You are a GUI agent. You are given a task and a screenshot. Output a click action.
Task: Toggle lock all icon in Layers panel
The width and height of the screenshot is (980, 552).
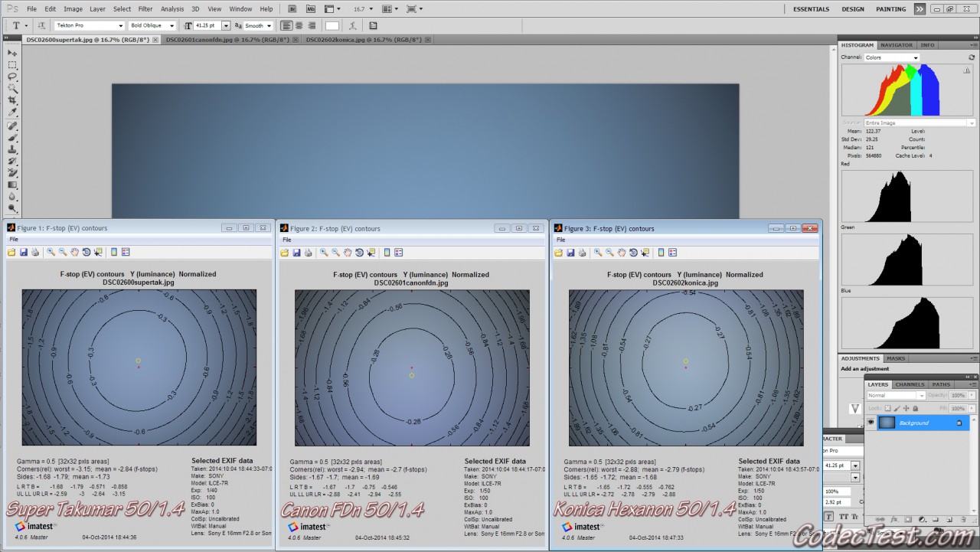pos(915,408)
